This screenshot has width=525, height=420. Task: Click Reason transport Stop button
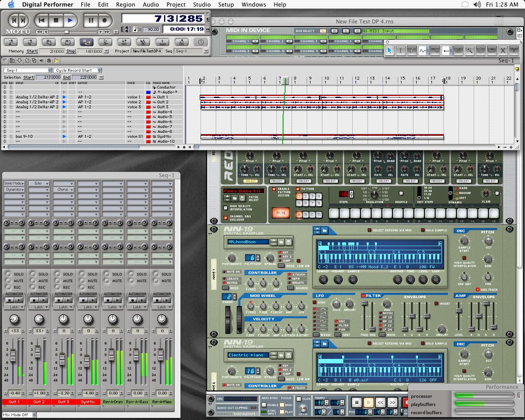[356, 402]
